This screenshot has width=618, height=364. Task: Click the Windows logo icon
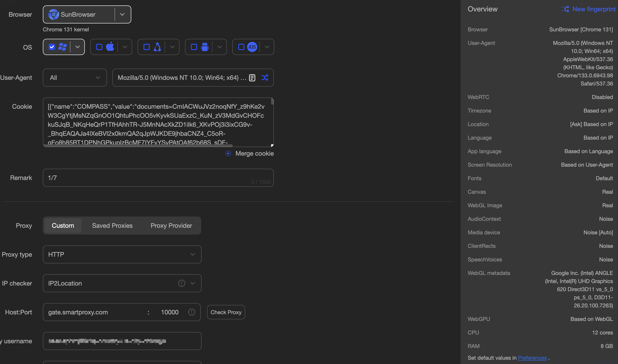[62, 47]
